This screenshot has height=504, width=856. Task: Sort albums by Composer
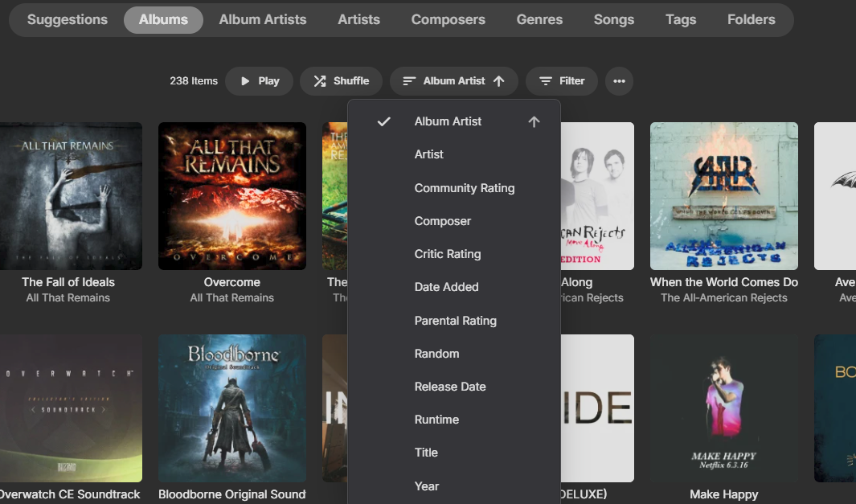click(453, 221)
